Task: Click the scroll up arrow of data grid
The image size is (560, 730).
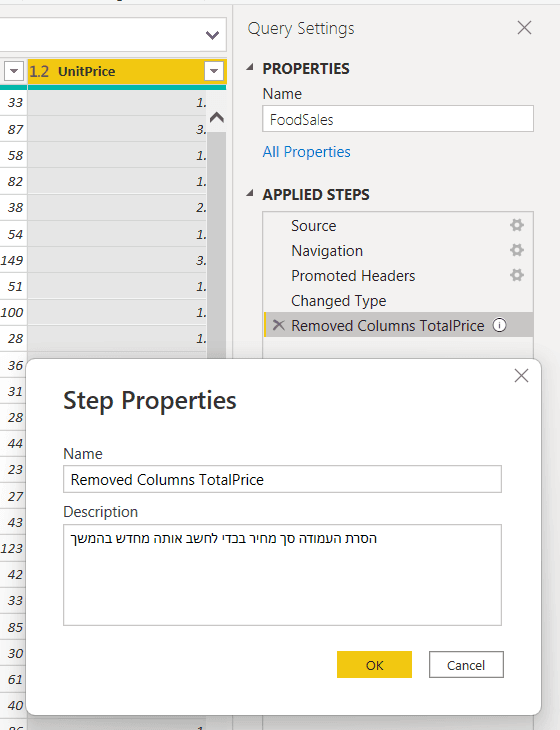Action: point(216,117)
